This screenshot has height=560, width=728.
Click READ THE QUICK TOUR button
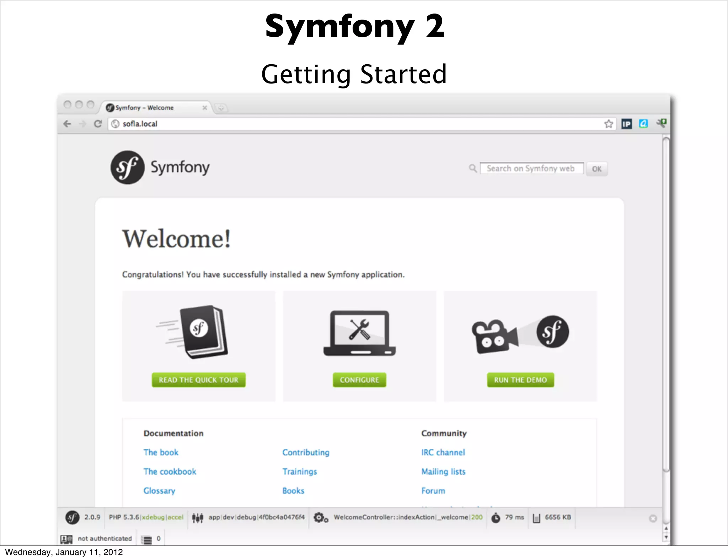198,380
